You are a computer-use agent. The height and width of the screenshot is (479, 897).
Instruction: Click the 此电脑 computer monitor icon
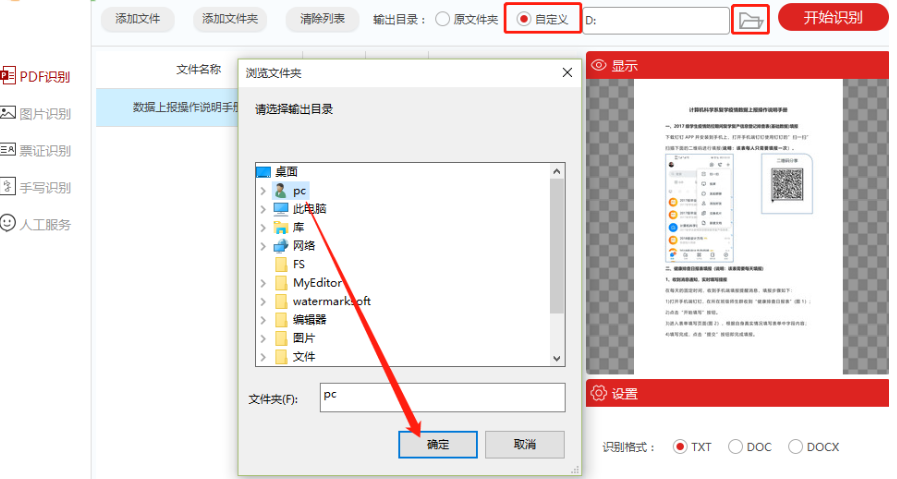281,209
